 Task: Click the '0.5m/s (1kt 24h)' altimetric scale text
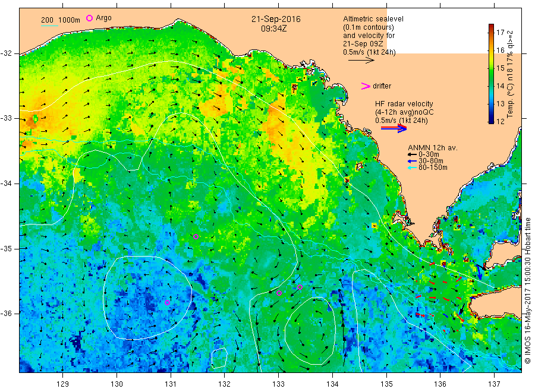pos(369,52)
